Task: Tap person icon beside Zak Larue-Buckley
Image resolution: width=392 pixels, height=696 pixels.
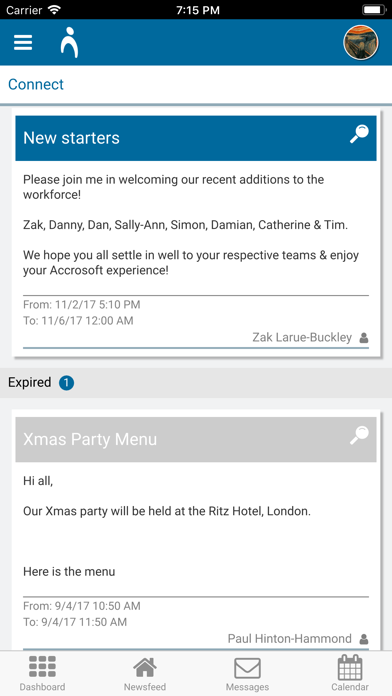Action: point(364,338)
